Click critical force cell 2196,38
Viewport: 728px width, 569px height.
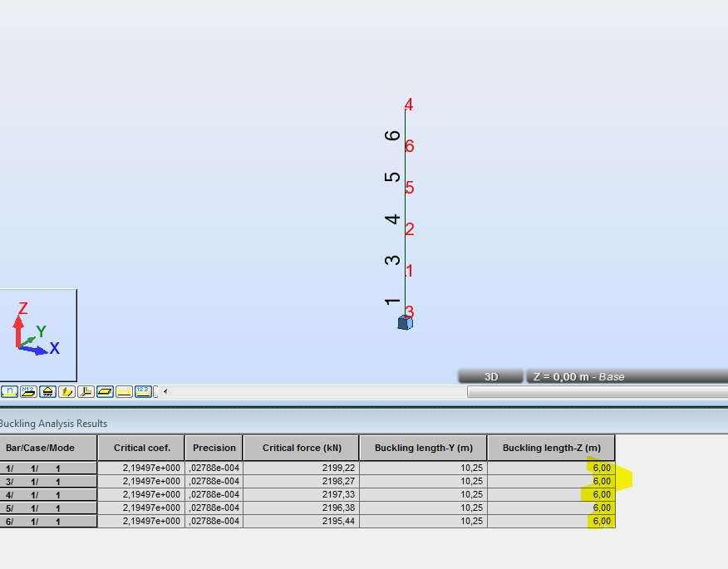(302, 508)
